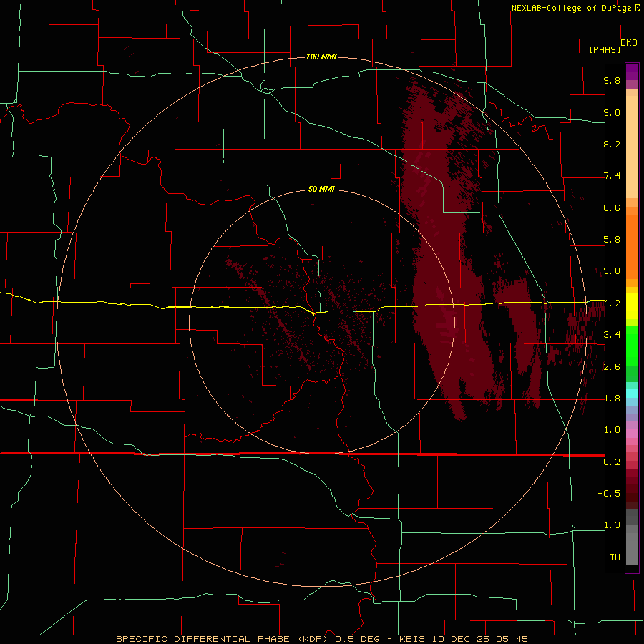Image resolution: width=644 pixels, height=644 pixels.
Task: Click the 05:45 timestamp
Action: (x=512, y=639)
